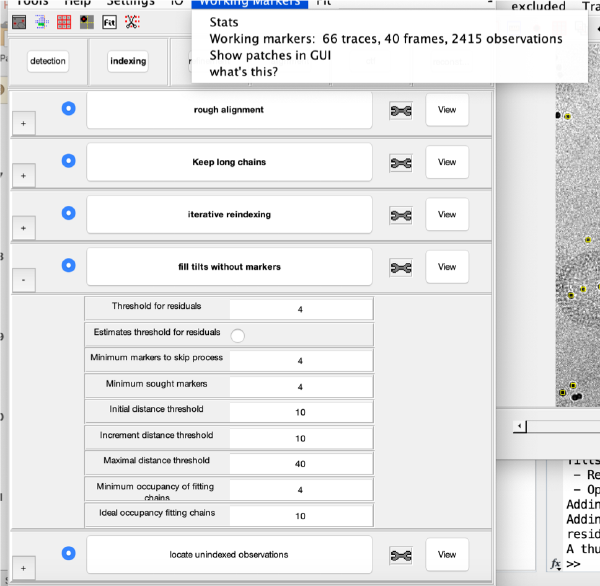Open the Working Markers menu
Viewport: 600px width, 586px height.
point(249,3)
